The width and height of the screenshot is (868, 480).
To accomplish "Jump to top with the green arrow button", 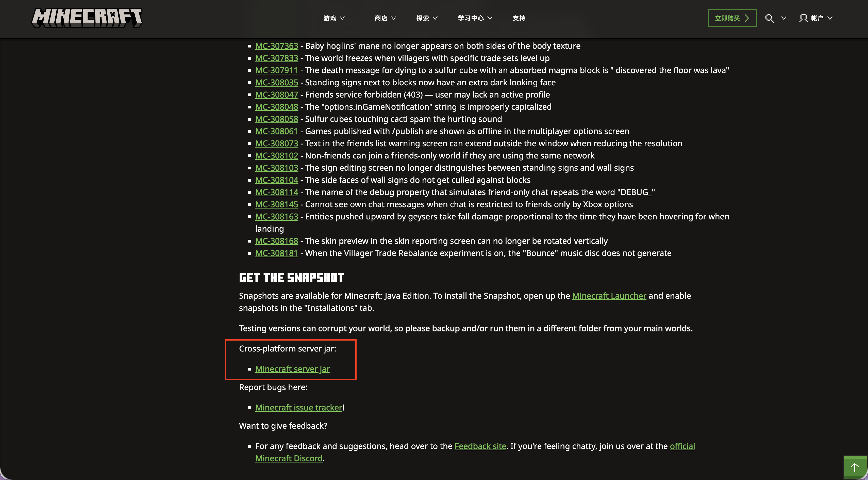I will click(855, 467).
